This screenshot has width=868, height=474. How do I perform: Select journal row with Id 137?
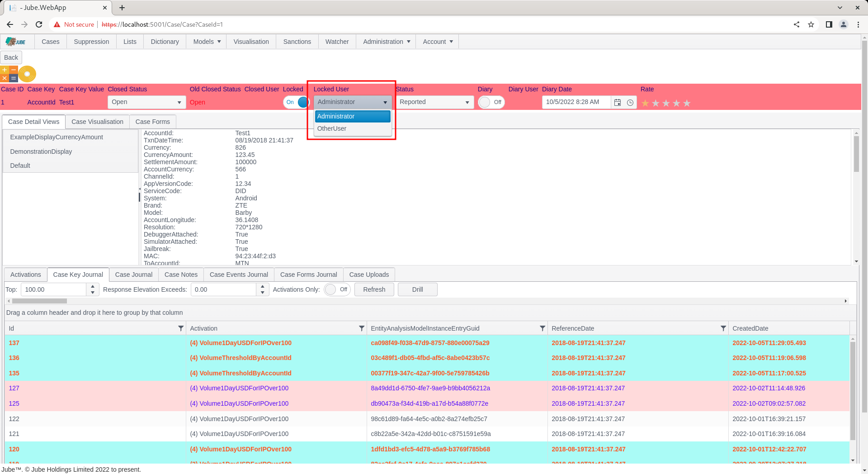point(427,343)
